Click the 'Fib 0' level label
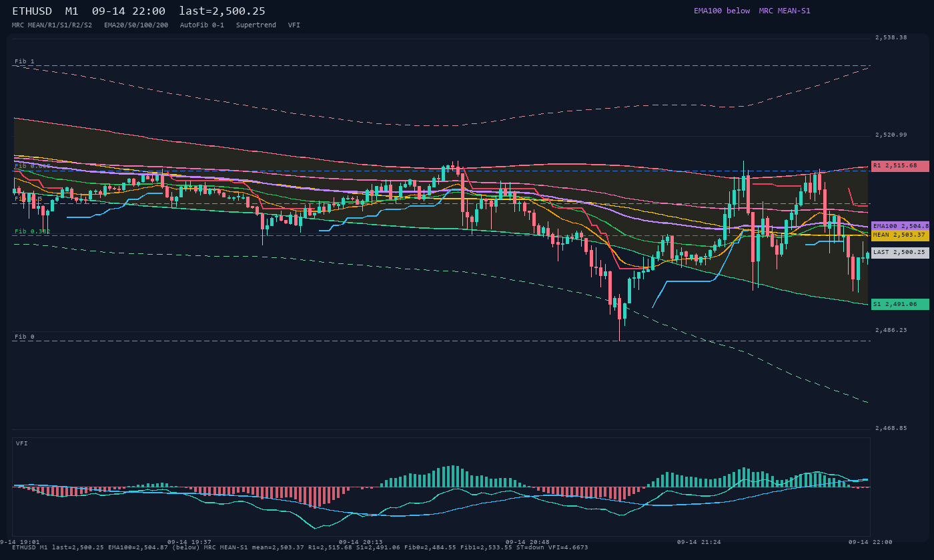 click(x=25, y=337)
